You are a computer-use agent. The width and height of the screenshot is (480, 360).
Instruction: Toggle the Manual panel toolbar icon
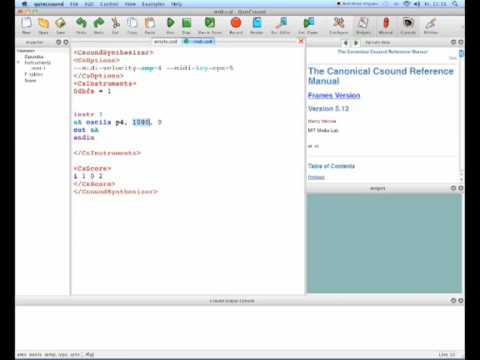point(386,25)
